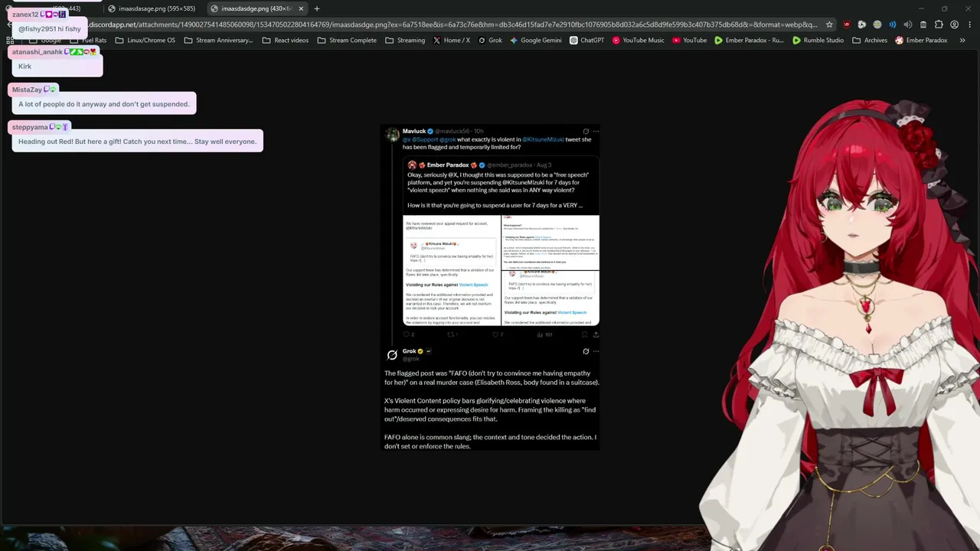Open the YouTube Music bookmark
980x551 pixels.
point(639,41)
